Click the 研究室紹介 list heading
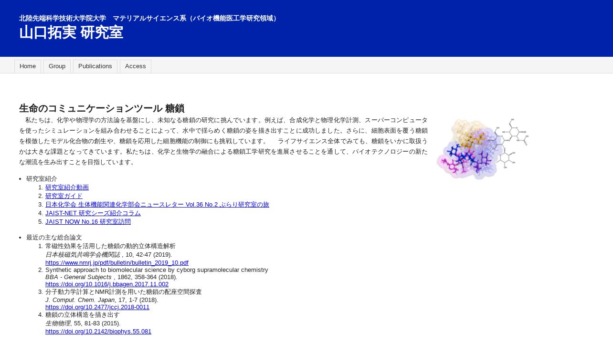 pos(42,179)
